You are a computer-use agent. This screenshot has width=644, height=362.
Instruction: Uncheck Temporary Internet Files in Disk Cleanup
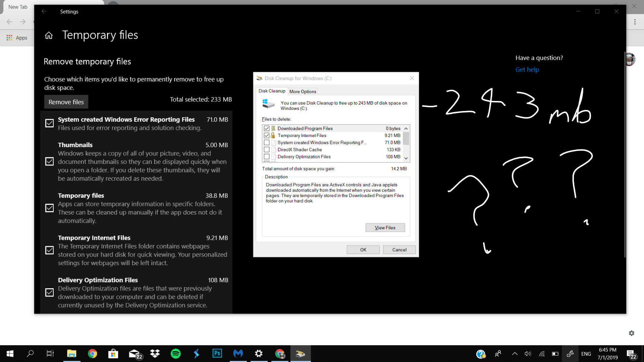[x=267, y=136]
